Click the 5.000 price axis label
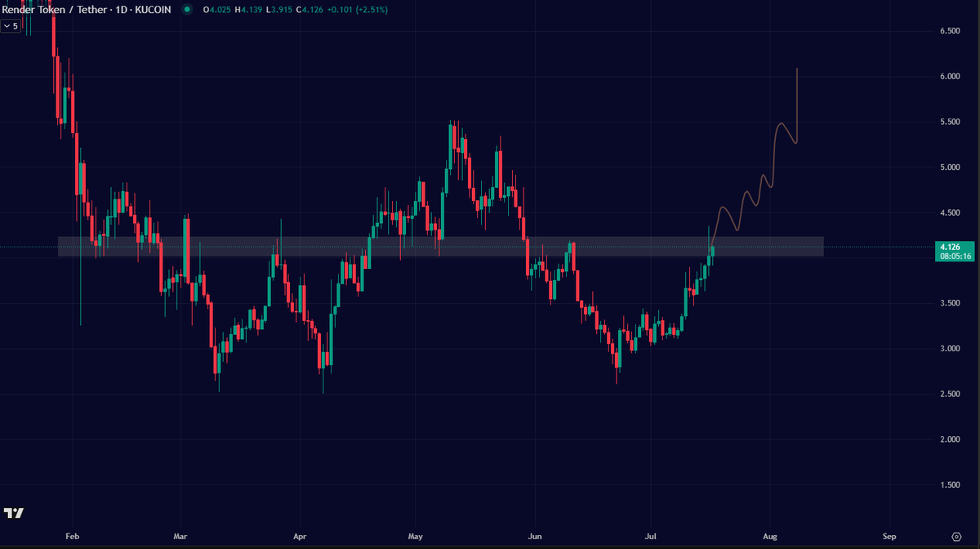The height and width of the screenshot is (549, 980). coord(949,167)
